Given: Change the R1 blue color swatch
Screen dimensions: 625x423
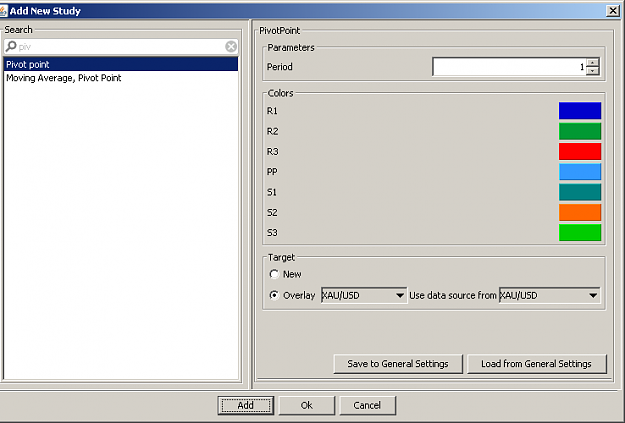Looking at the screenshot, I should (x=580, y=111).
